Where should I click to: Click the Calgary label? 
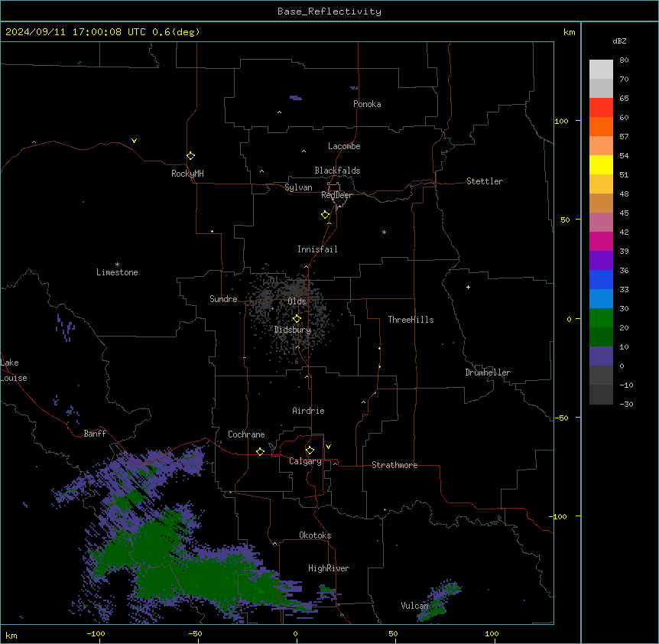pyautogui.click(x=305, y=461)
